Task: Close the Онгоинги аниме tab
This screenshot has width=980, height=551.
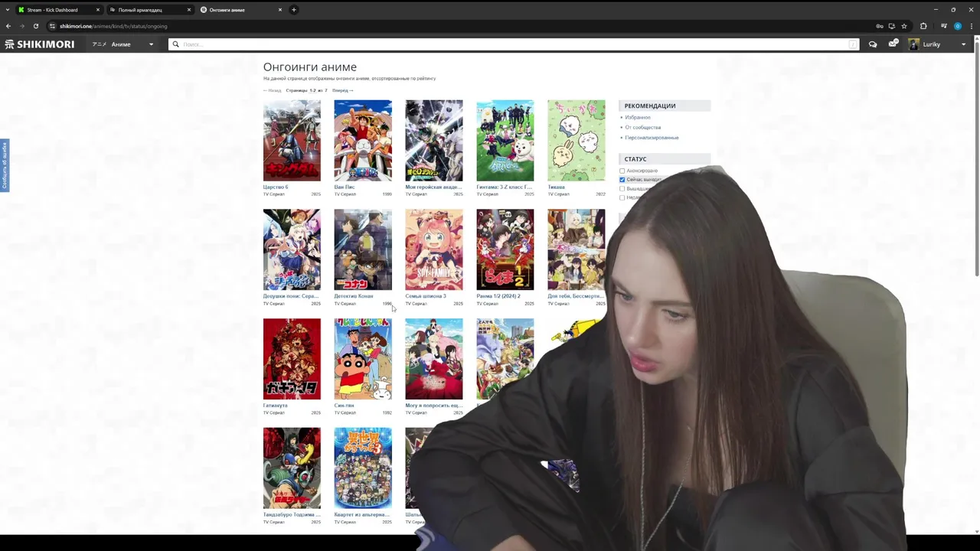Action: (280, 10)
